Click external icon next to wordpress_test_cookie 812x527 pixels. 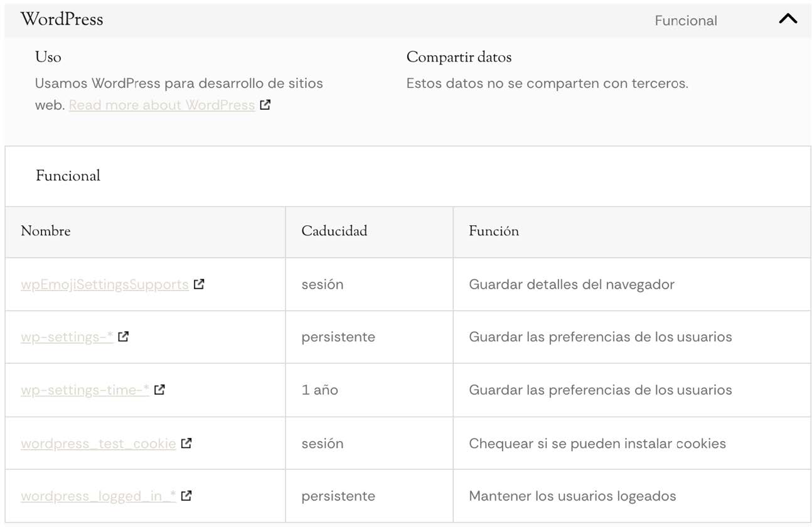[x=186, y=444]
